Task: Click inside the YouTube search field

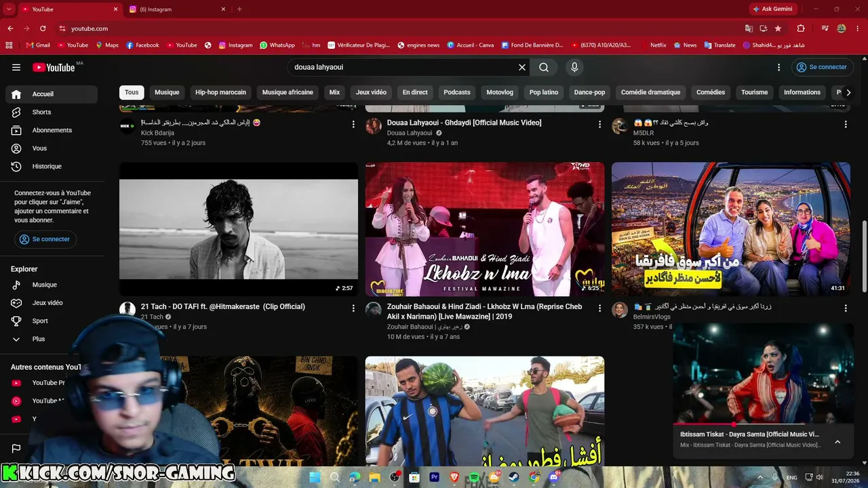Action: pyautogui.click(x=403, y=67)
